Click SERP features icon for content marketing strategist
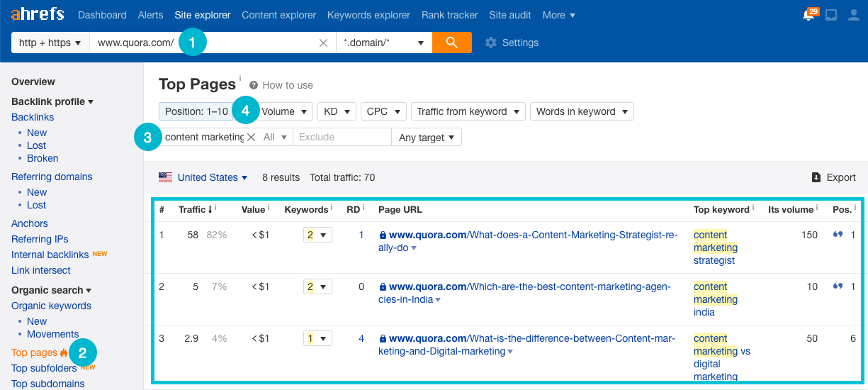Viewport: 868px width, 390px height. [x=838, y=235]
